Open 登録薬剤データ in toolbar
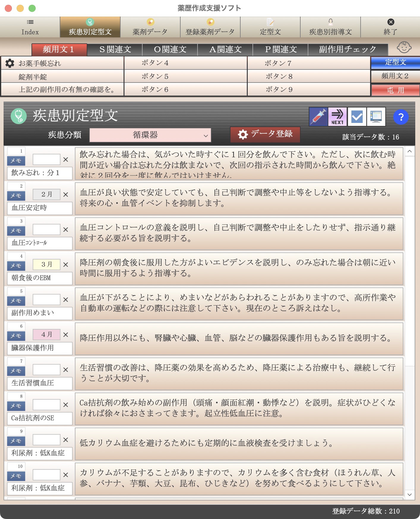Screen dimensions: 420x519 (210, 27)
